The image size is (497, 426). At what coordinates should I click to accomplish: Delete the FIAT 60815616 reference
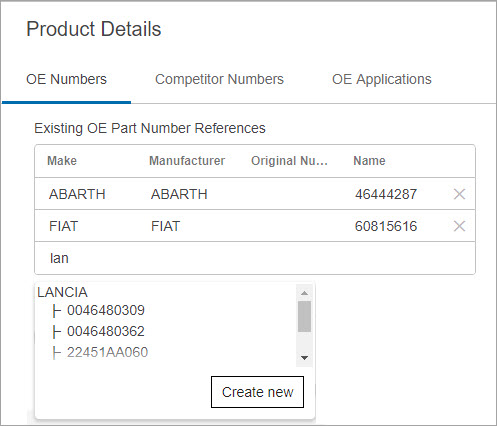pyautogui.click(x=459, y=226)
